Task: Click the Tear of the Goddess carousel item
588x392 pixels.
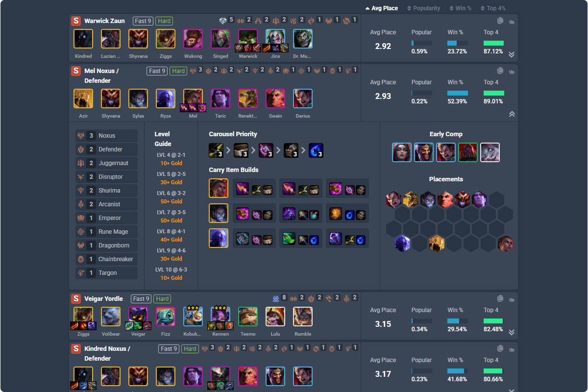Action: click(x=316, y=150)
